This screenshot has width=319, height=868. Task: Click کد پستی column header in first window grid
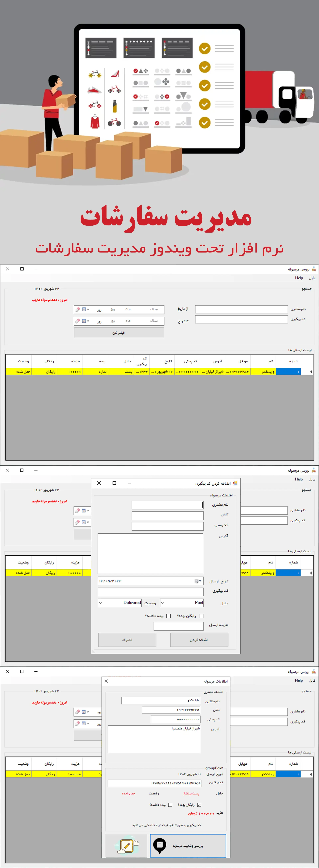188,361
